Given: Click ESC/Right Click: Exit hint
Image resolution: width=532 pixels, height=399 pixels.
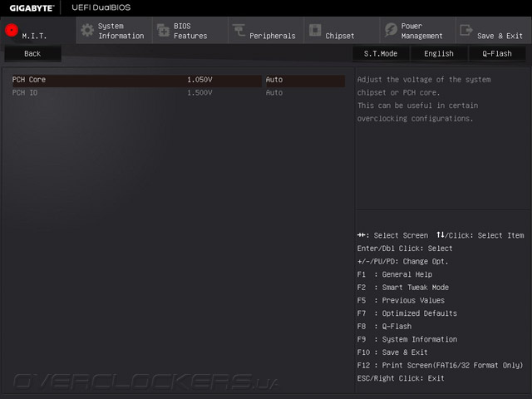Looking at the screenshot, I should click(x=401, y=378).
